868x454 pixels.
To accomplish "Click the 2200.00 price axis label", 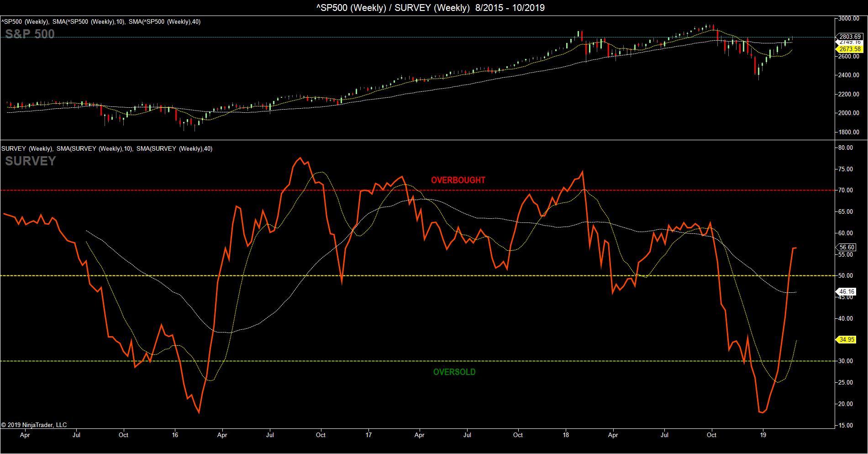I will click(849, 95).
